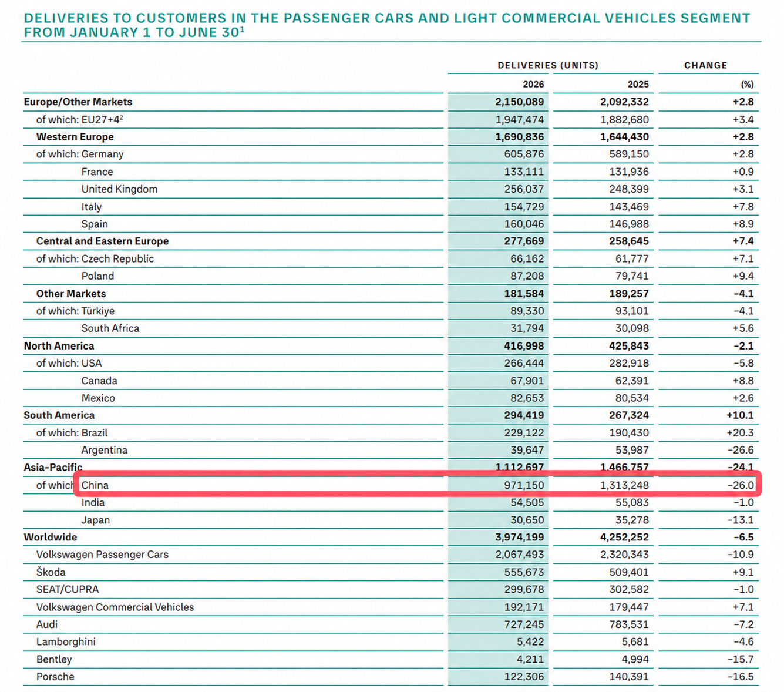The height and width of the screenshot is (692, 784).
Task: Select the 416,998 North America value
Action: tap(524, 346)
